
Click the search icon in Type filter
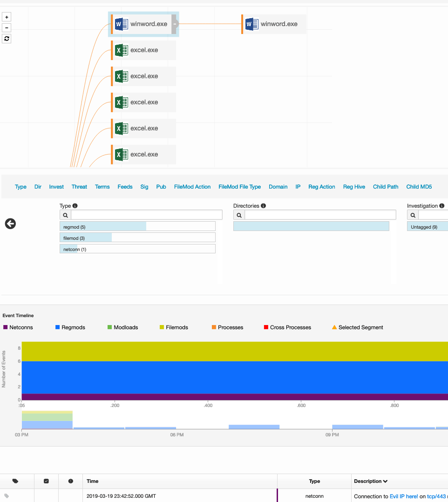point(65,215)
